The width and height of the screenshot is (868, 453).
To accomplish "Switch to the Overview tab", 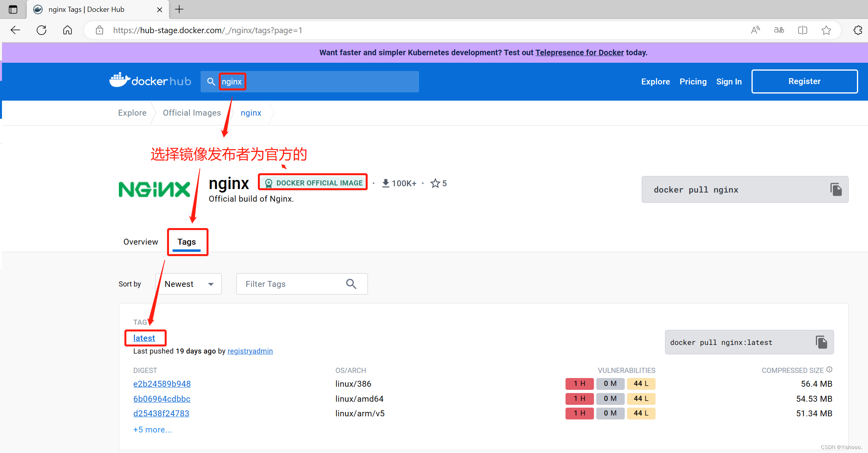I will (140, 241).
